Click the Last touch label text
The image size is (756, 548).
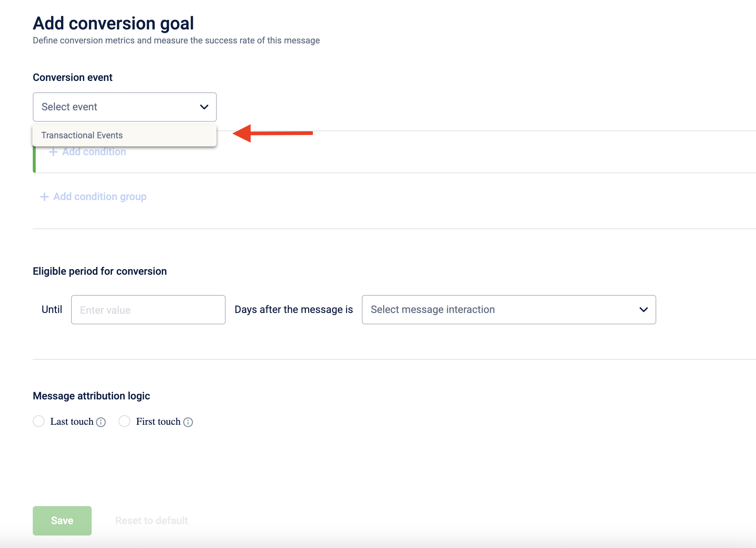72,421
